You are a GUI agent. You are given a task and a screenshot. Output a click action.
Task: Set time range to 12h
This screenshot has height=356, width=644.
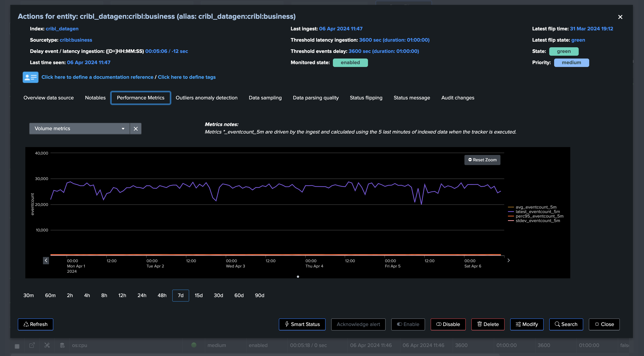pos(122,296)
